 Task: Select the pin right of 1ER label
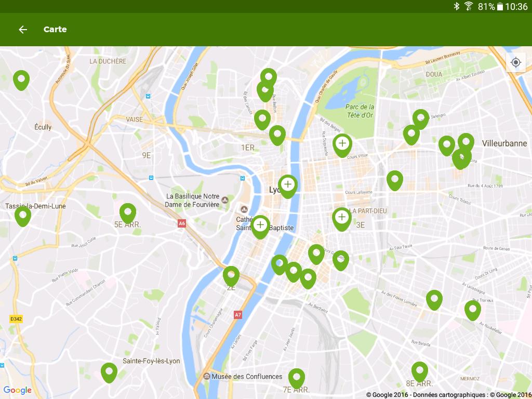(277, 136)
